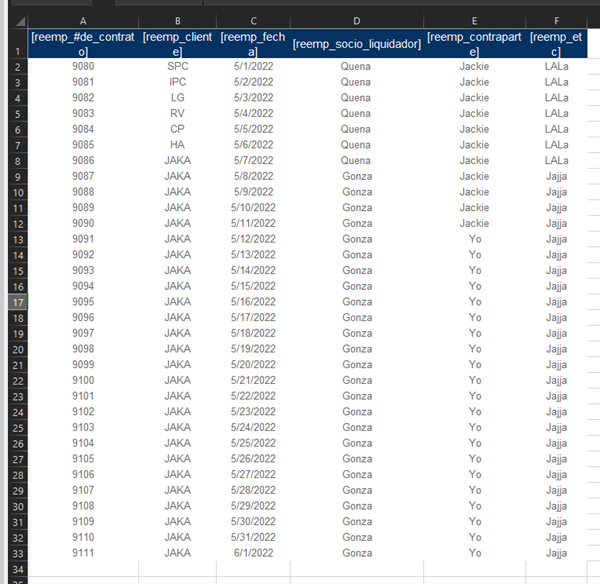This screenshot has width=600, height=584.
Task: Select column D header
Action: 356,20
